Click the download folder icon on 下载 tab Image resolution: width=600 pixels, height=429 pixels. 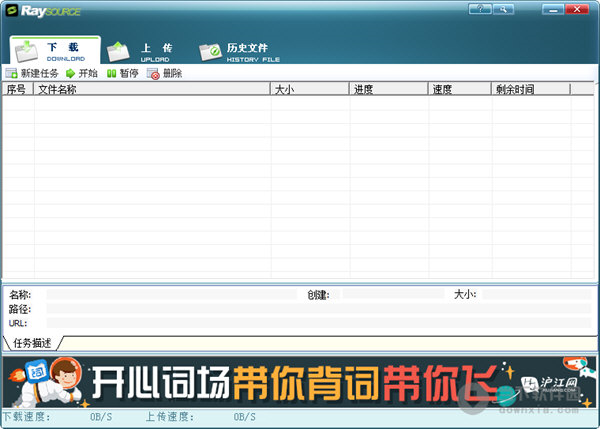click(26, 51)
